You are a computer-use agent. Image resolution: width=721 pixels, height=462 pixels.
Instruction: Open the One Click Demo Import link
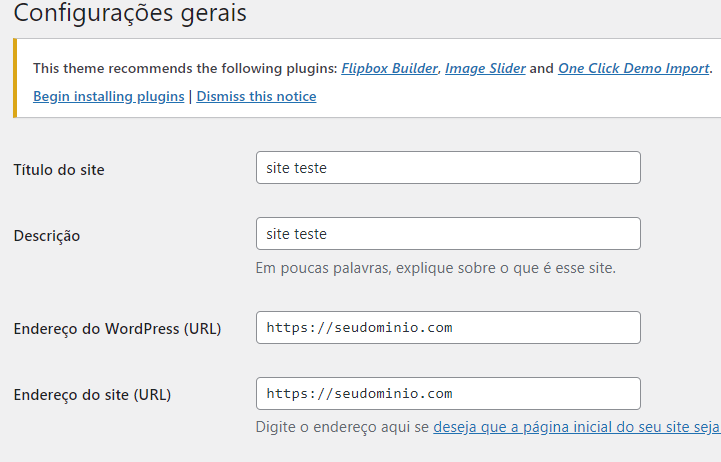point(633,69)
